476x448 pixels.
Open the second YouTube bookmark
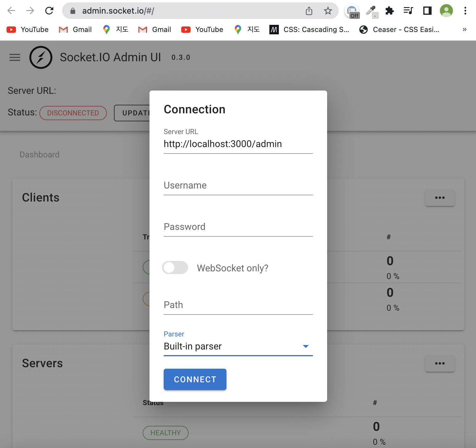[202, 30]
